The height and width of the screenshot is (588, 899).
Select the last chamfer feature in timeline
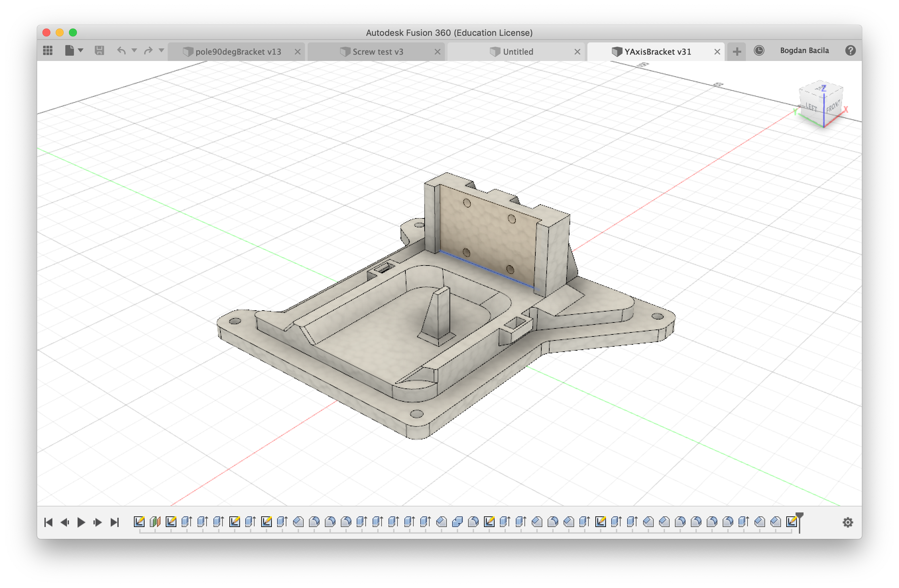(x=775, y=522)
